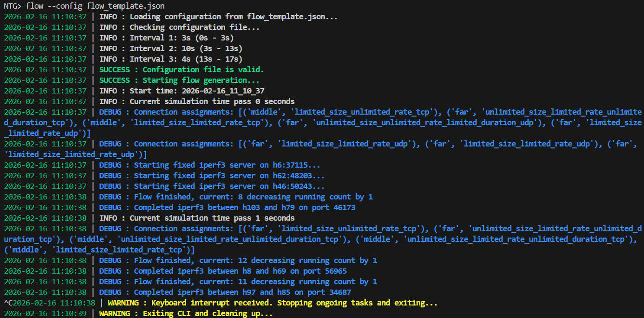
Task: Click the iperf3 server address h6:37115
Action: pyautogui.click(x=289, y=165)
